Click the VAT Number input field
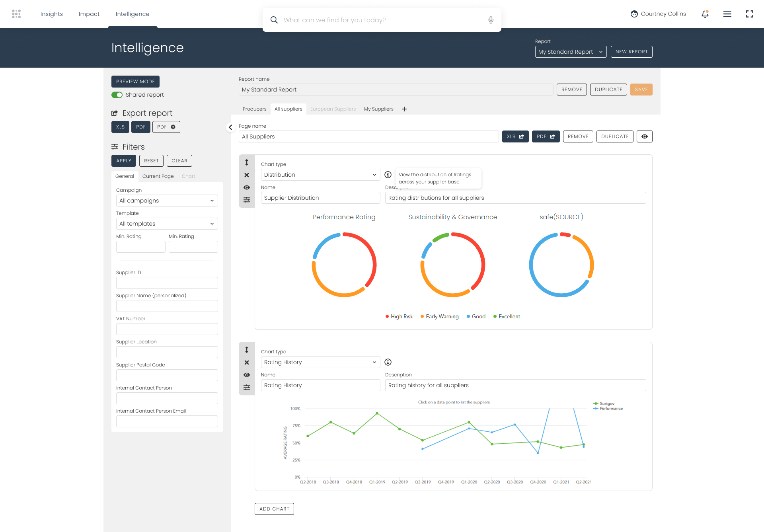The image size is (764, 532). pyautogui.click(x=167, y=329)
